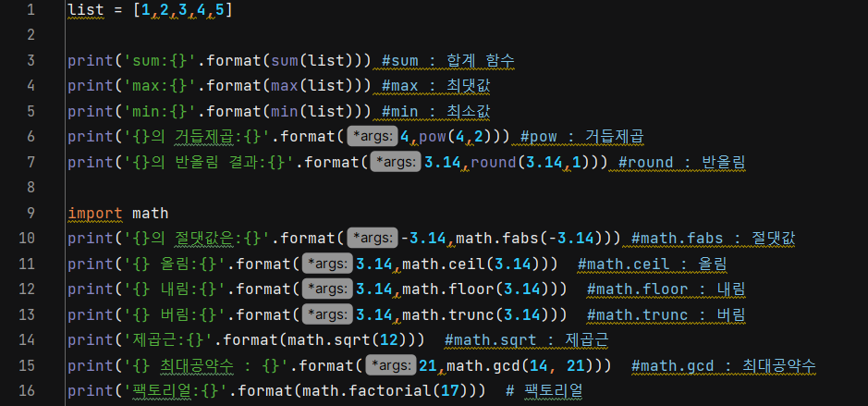Click the *args hint on the math.fabs line

(372, 239)
